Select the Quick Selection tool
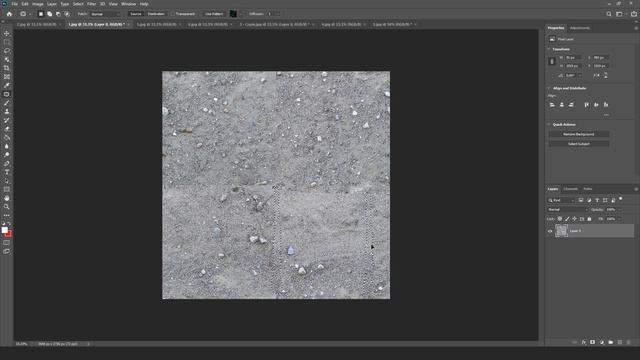The width and height of the screenshot is (640, 360). pyautogui.click(x=7, y=60)
